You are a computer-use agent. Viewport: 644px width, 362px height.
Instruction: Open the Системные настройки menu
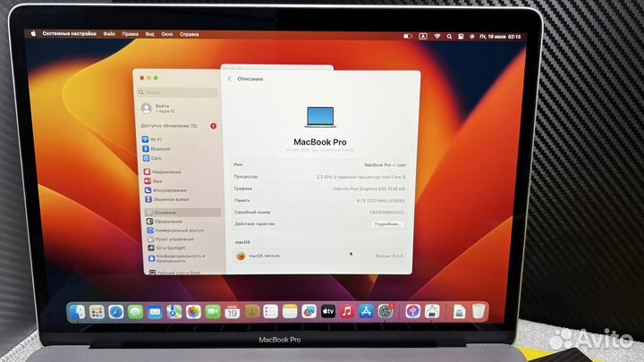70,34
